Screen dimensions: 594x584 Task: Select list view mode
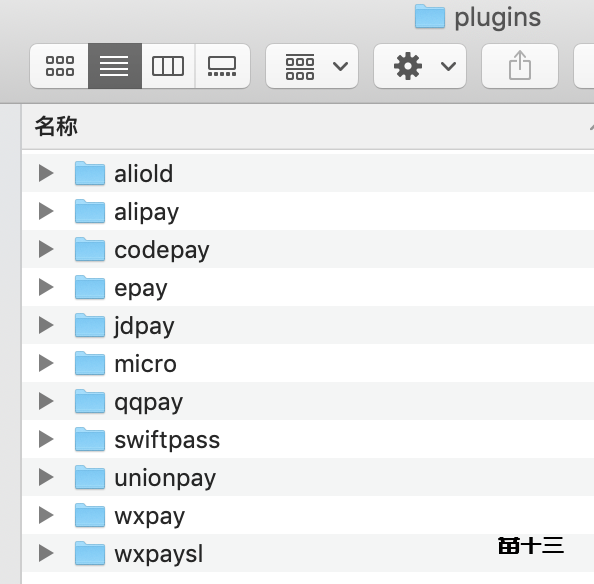tap(115, 66)
